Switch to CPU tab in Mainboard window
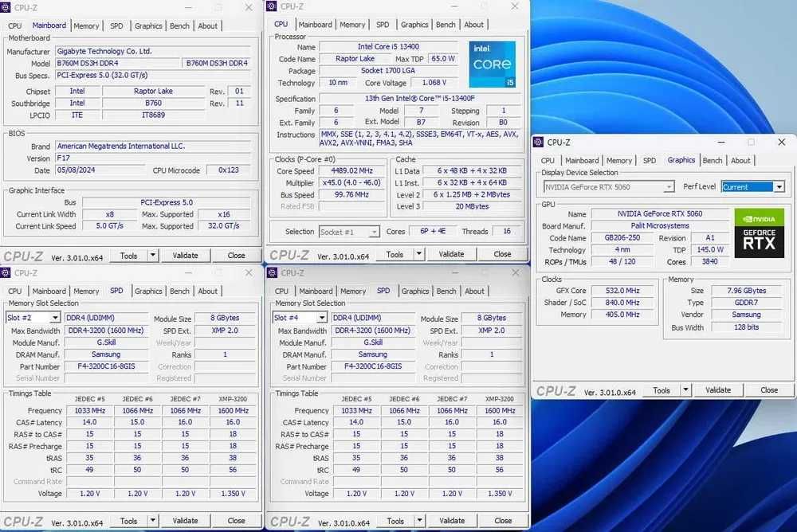The image size is (797, 532). 14,25
